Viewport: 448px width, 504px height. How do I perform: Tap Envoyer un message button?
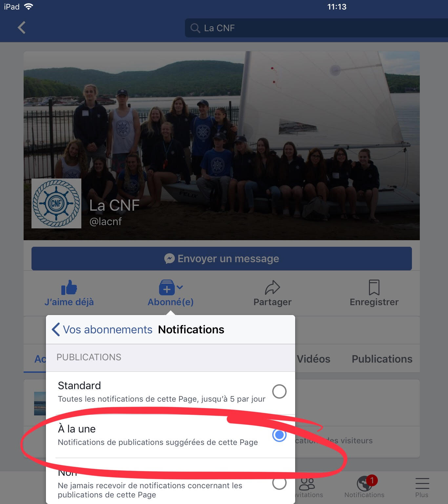pos(222,259)
